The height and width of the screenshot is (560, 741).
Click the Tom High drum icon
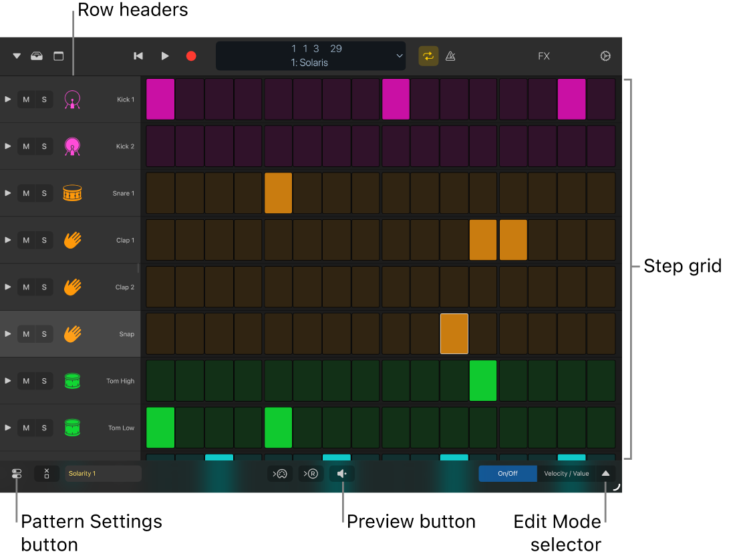[x=72, y=380]
